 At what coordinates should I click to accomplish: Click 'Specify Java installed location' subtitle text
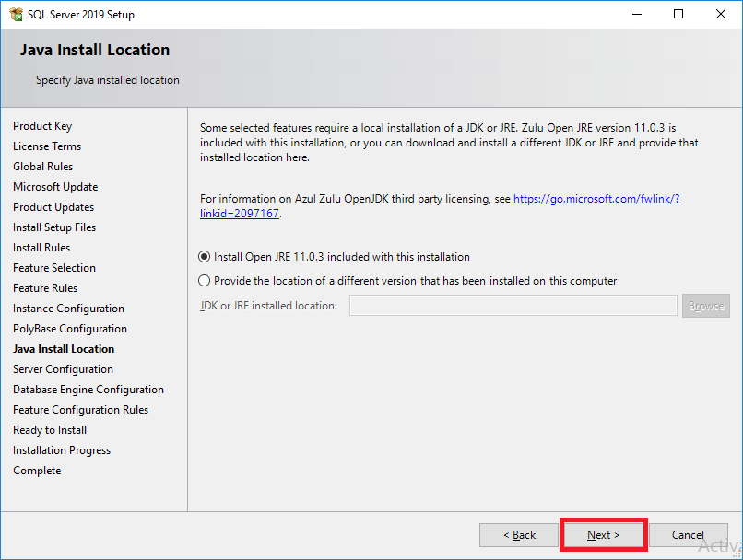pyautogui.click(x=108, y=80)
